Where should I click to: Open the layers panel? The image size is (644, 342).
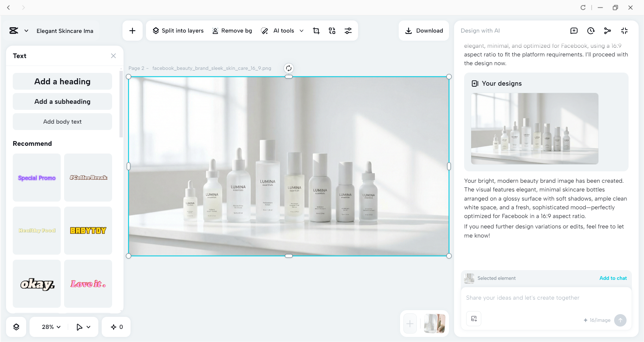(16, 327)
